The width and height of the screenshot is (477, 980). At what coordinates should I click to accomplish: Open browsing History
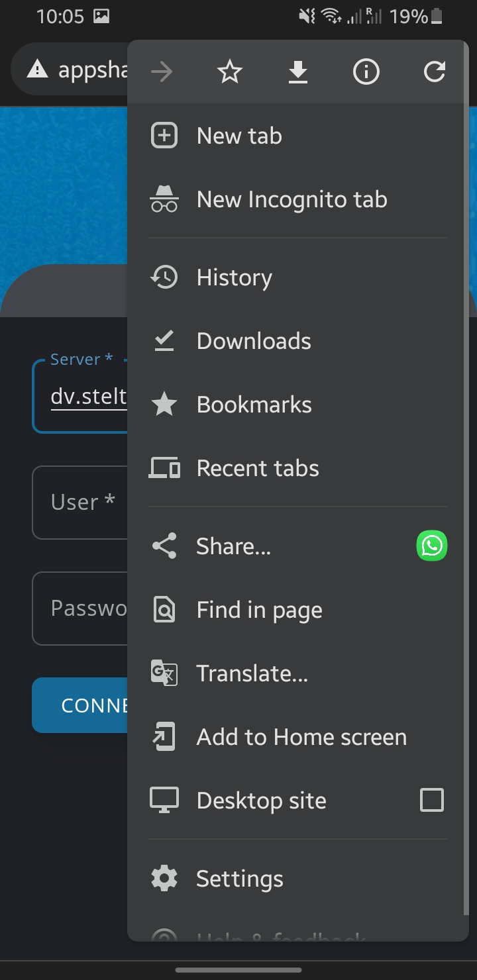click(234, 277)
